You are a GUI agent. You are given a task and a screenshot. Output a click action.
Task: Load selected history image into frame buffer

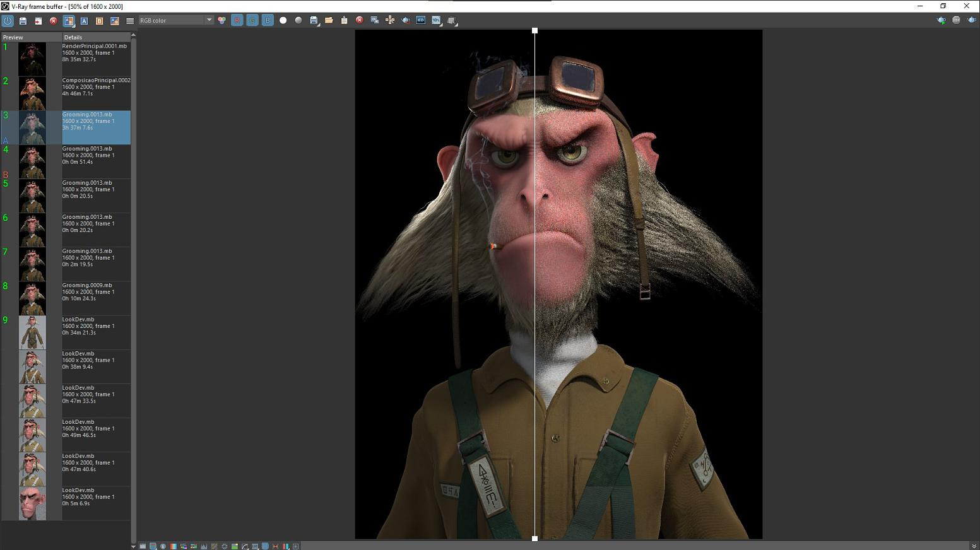[38, 20]
